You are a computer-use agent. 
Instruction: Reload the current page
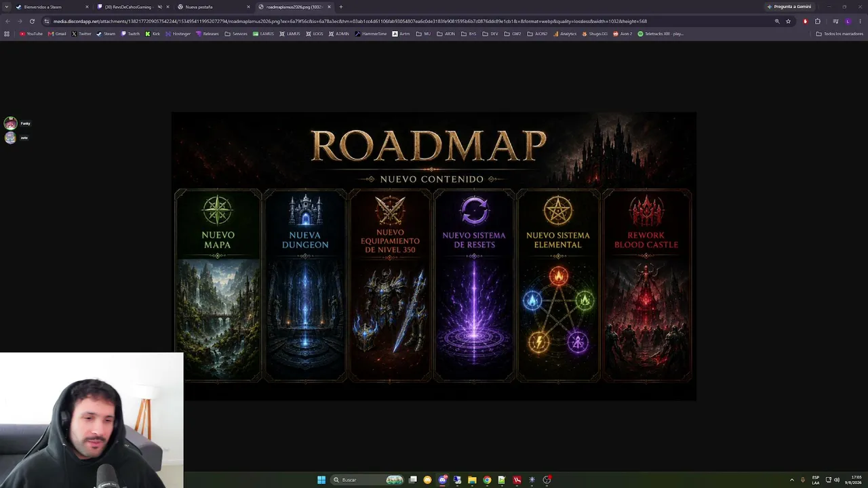coord(32,21)
